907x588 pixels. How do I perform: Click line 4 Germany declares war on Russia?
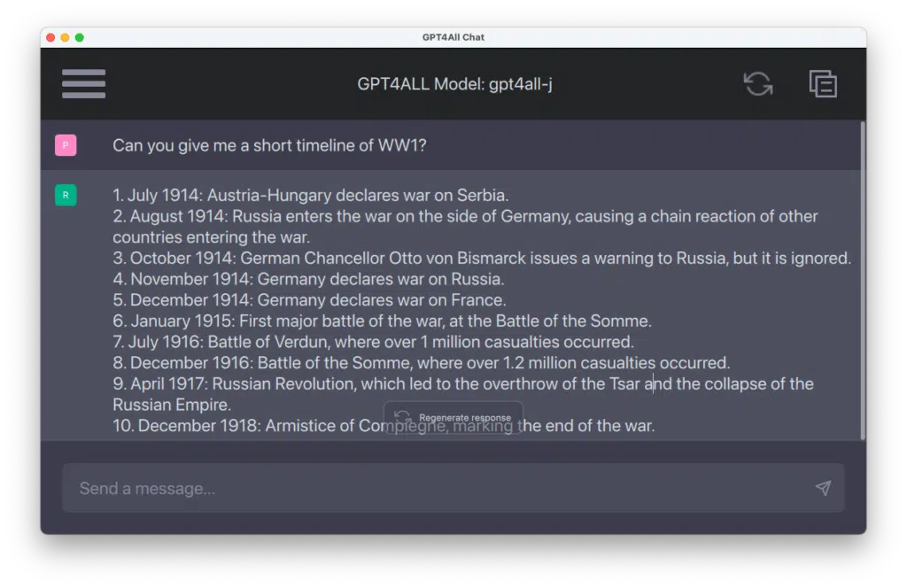pos(308,279)
